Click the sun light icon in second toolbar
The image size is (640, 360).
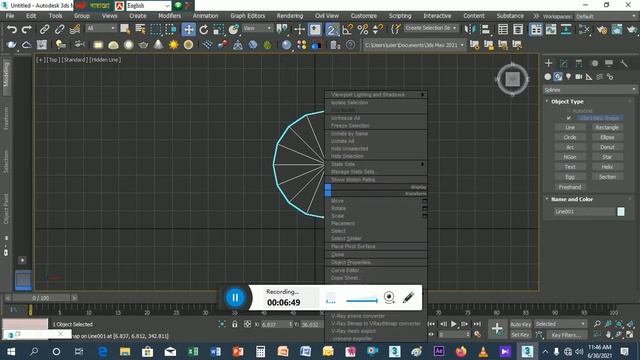[x=173, y=44]
